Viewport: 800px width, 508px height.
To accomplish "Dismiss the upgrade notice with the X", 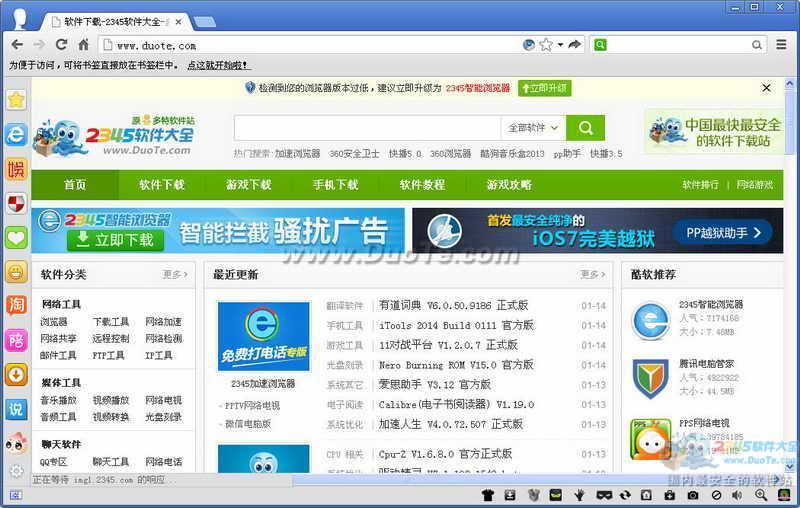I will (766, 88).
